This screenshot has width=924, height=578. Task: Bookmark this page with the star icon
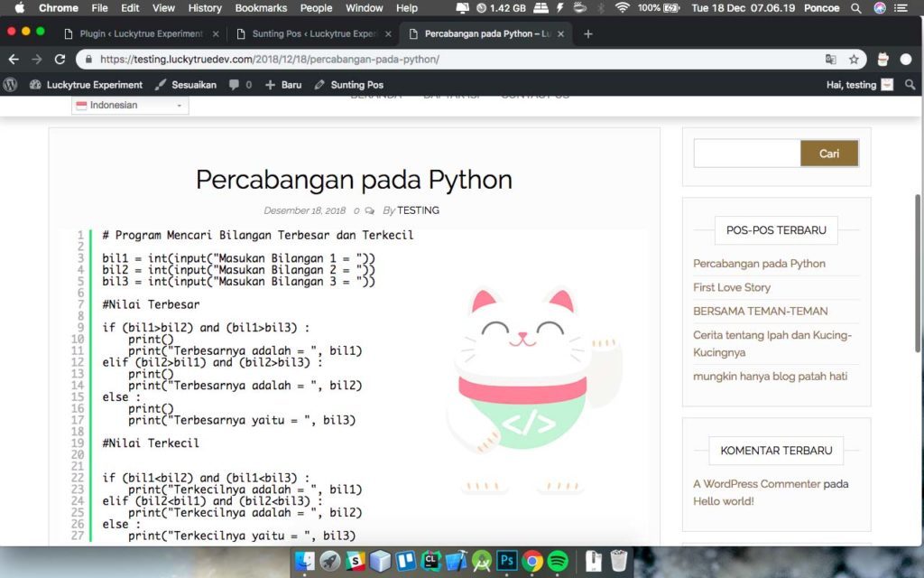[x=854, y=59]
